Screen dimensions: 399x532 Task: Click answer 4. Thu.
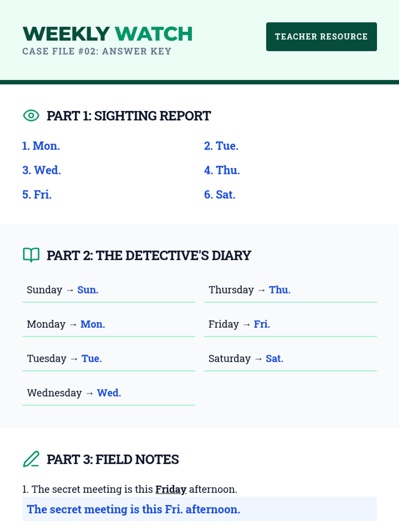[222, 170]
